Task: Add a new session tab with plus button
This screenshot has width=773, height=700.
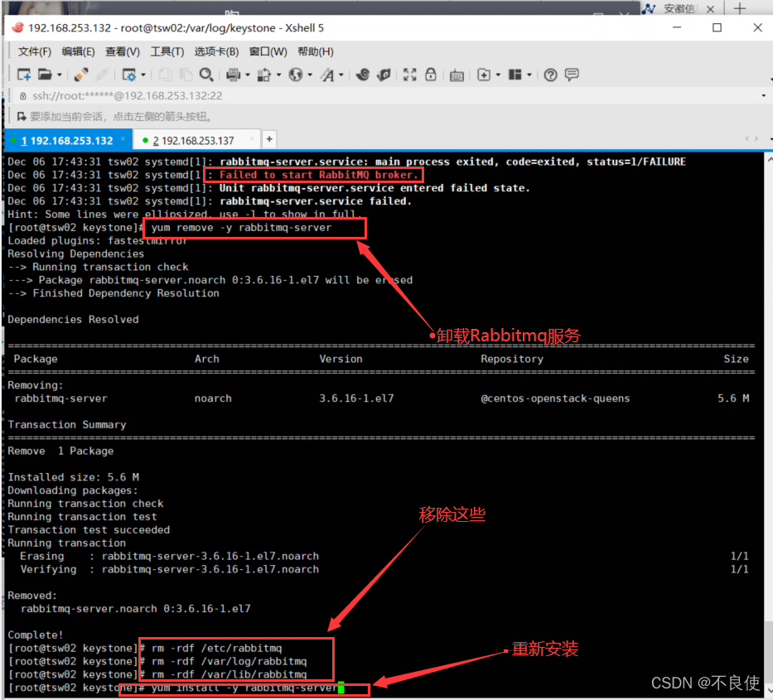Action: point(269,139)
